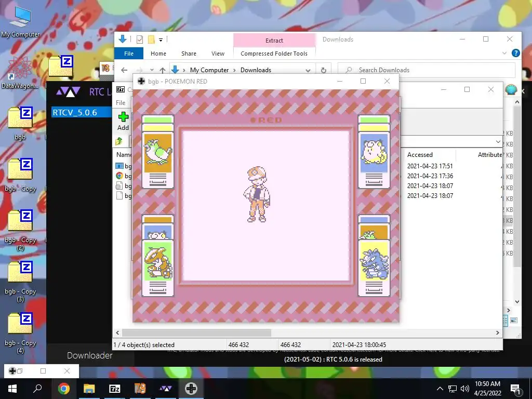Expand the Explorer ribbon
Viewport: 532px width, 399px height.
point(504,54)
